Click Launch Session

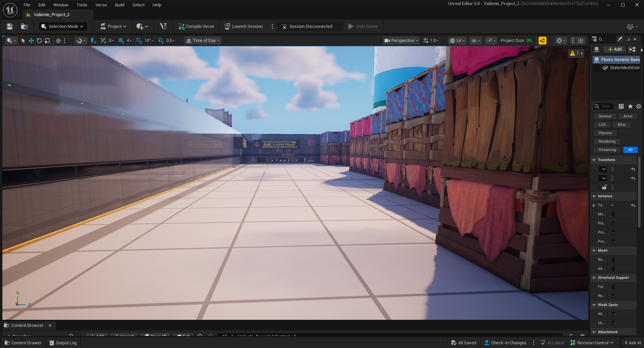pos(244,27)
